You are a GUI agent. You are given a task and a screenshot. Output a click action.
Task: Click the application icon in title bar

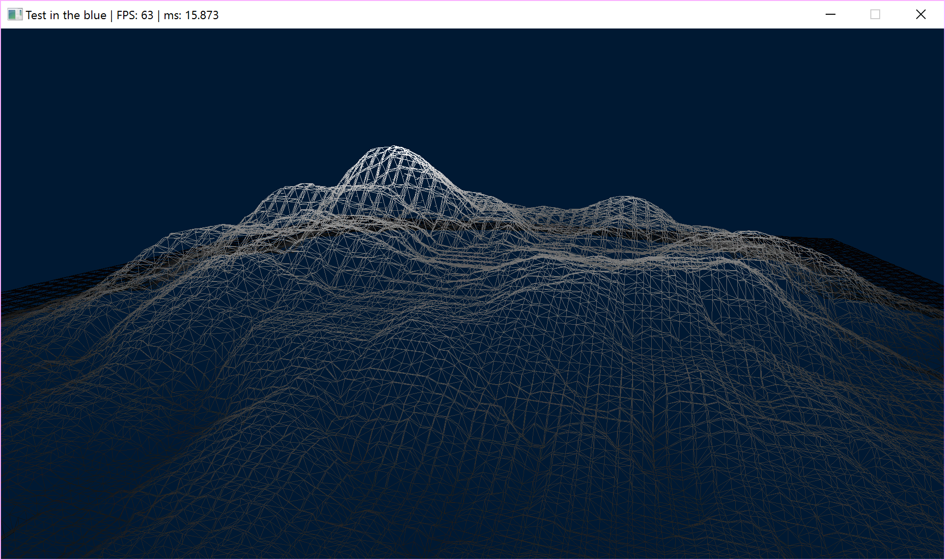tap(15, 15)
